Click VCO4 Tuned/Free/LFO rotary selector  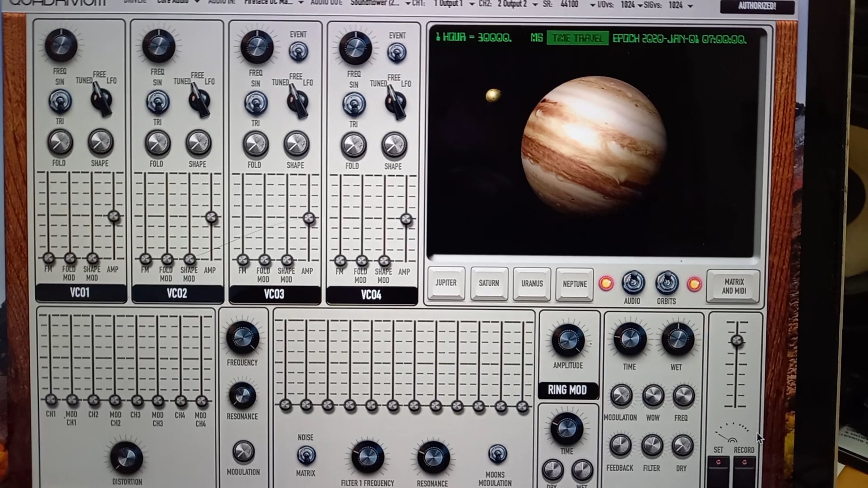pos(395,103)
